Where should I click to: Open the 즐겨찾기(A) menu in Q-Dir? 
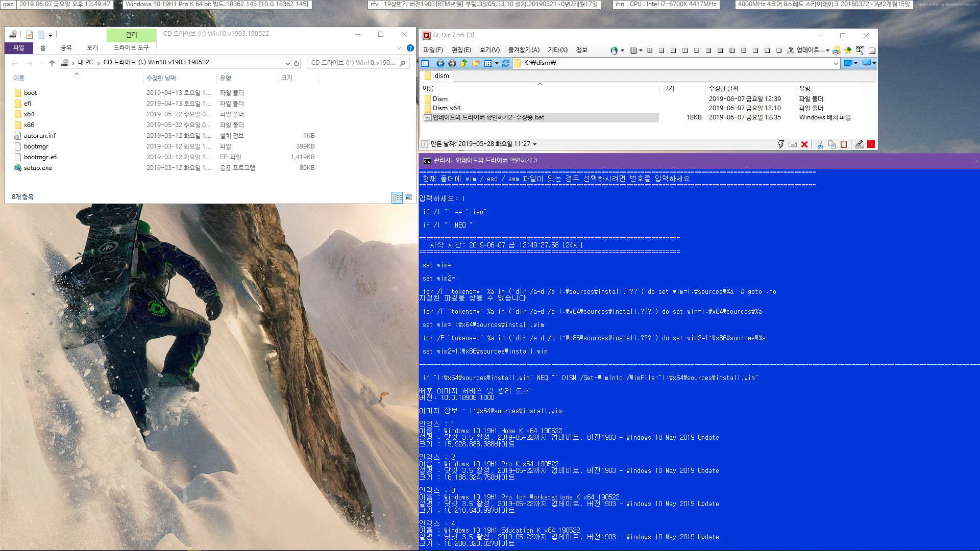coord(524,50)
